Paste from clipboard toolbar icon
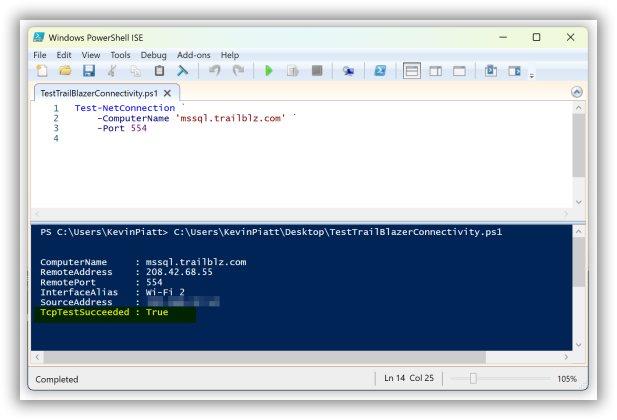617x420 pixels. [x=159, y=71]
